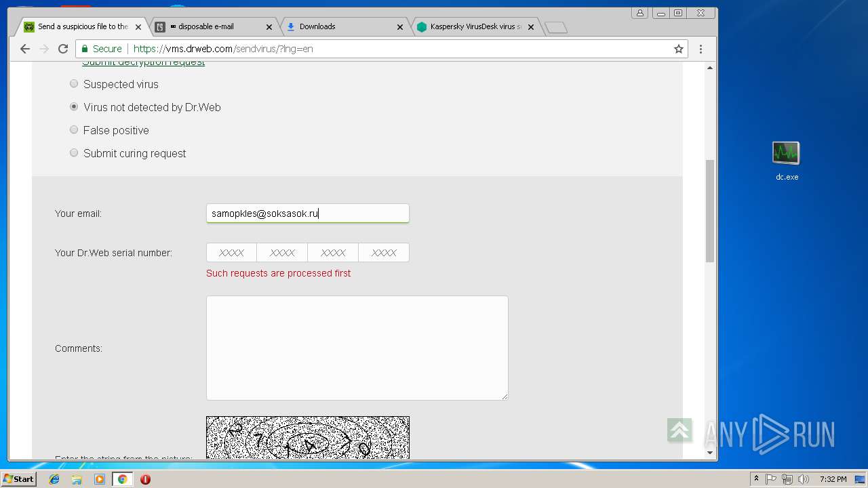Select the 'False positive' option
Screen dimensions: 868x488
[x=74, y=130]
